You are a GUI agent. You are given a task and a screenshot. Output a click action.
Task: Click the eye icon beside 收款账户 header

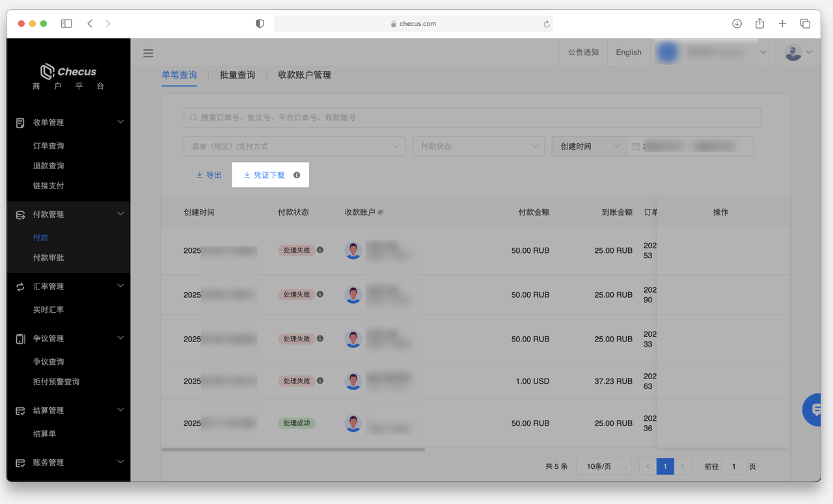pyautogui.click(x=381, y=213)
